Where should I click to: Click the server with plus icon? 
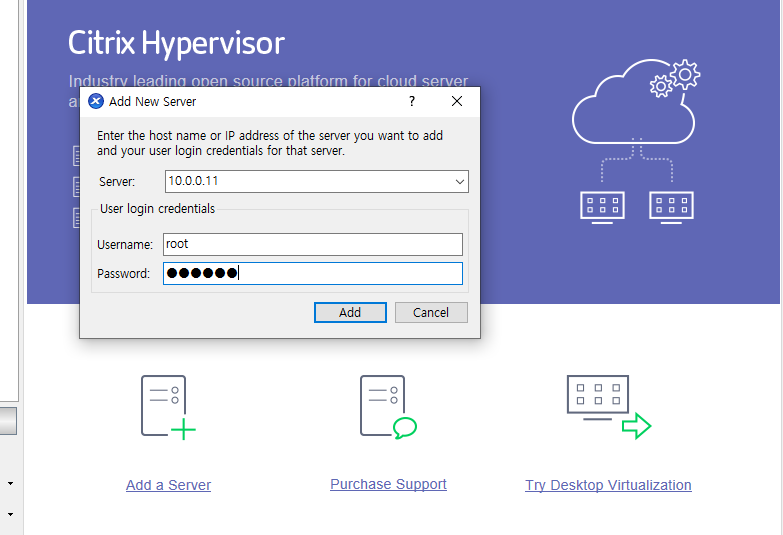(x=168, y=407)
